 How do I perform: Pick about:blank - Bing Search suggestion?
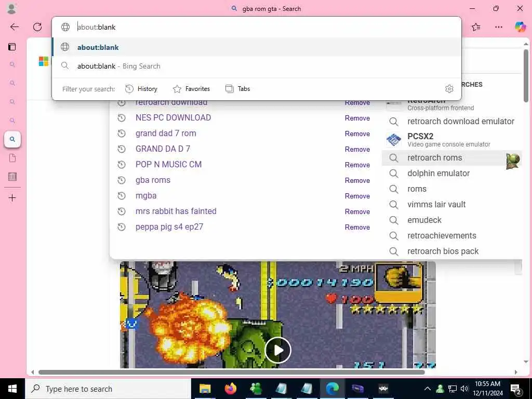[x=257, y=66]
